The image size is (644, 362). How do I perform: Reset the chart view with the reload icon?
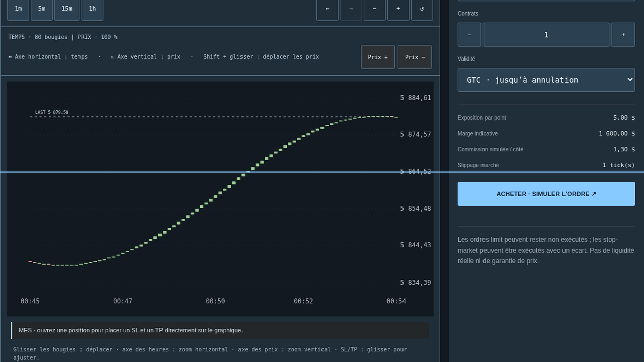422,9
